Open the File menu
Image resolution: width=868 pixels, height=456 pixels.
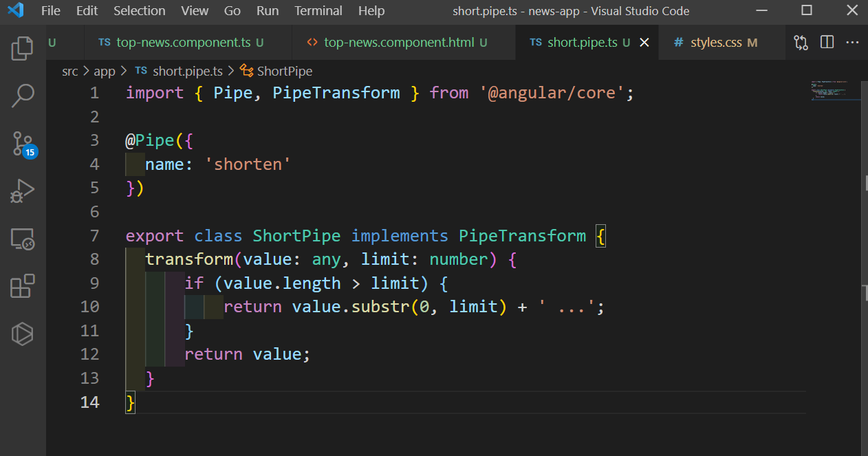click(50, 11)
